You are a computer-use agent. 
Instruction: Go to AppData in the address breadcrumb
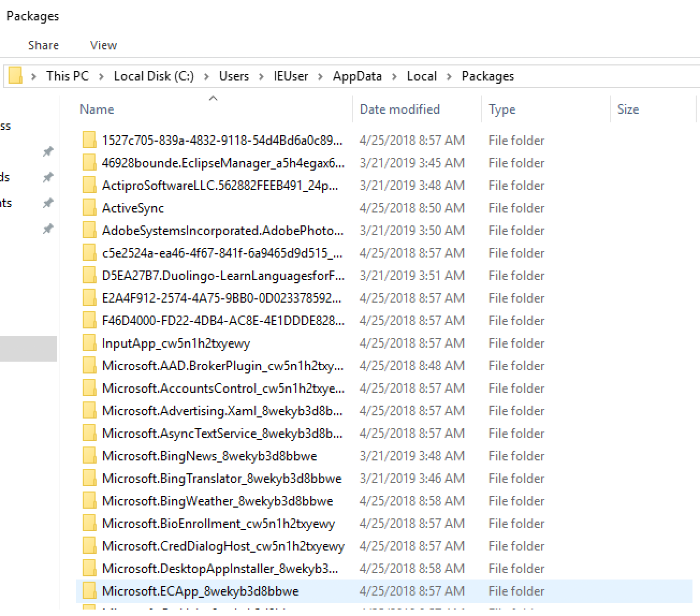pyautogui.click(x=358, y=76)
